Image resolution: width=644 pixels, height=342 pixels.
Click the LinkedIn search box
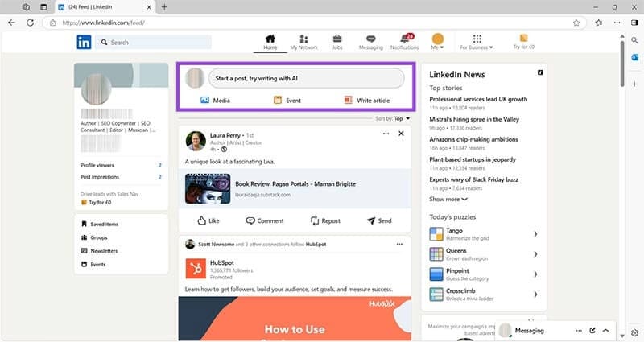click(x=154, y=43)
